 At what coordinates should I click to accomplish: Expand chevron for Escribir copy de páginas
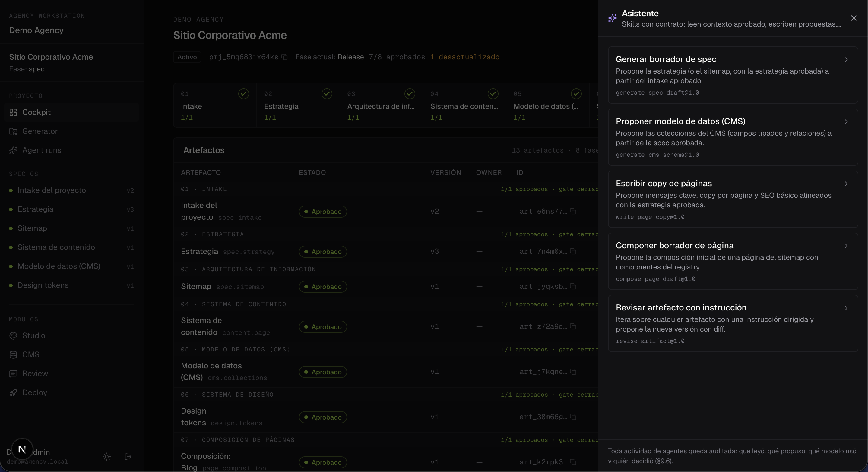pyautogui.click(x=846, y=184)
